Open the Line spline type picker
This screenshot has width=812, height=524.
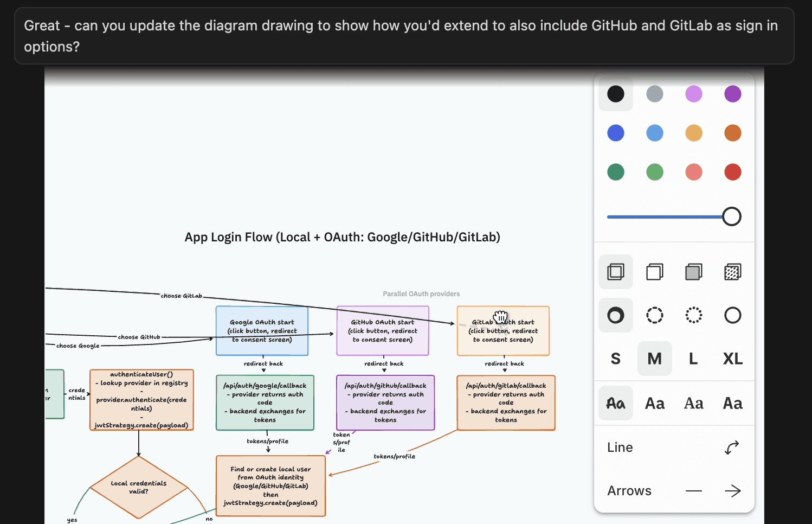[732, 448]
